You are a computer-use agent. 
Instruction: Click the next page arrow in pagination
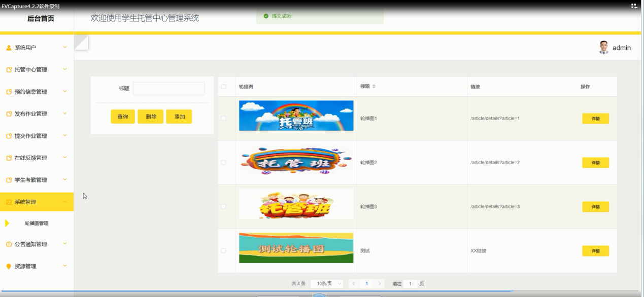point(380,283)
